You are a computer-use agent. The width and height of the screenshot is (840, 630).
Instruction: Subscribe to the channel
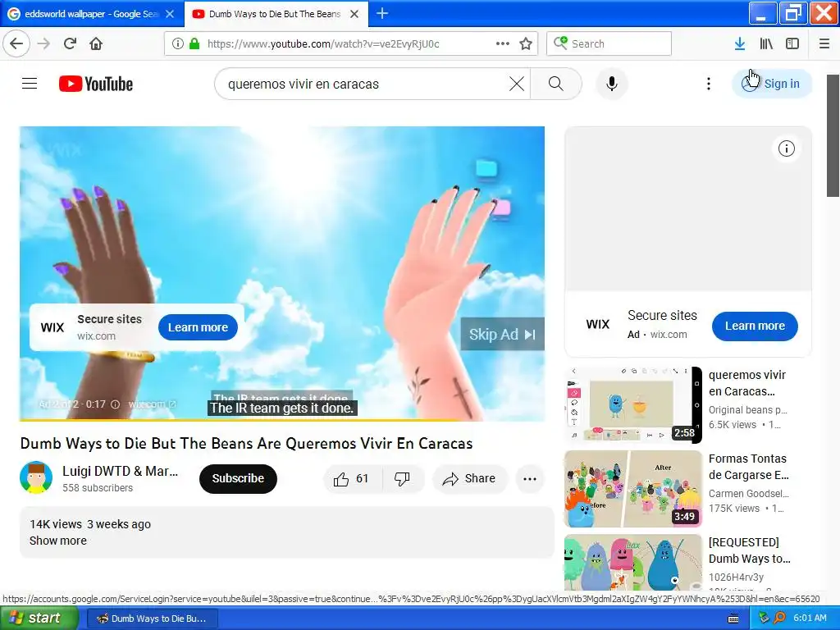coord(238,478)
